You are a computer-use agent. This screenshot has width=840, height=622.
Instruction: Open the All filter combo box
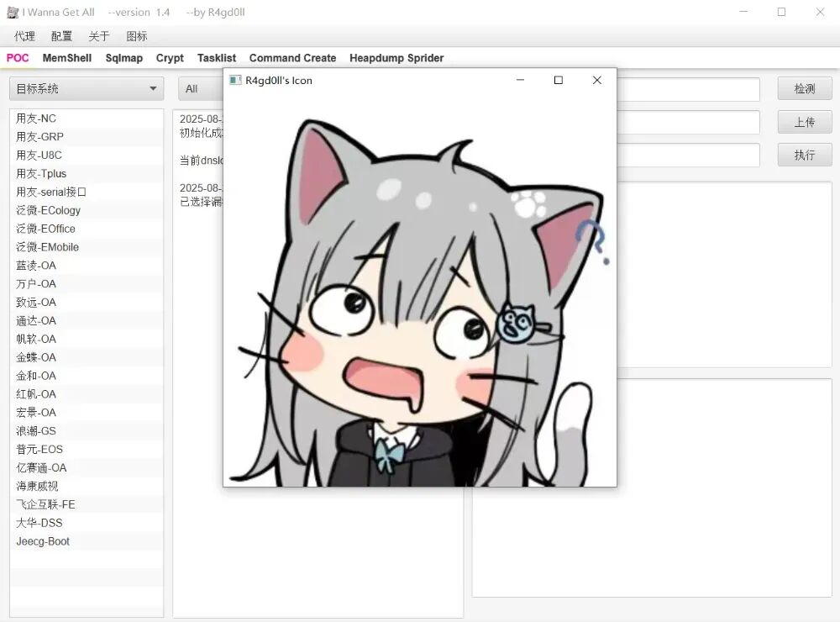pyautogui.click(x=199, y=89)
